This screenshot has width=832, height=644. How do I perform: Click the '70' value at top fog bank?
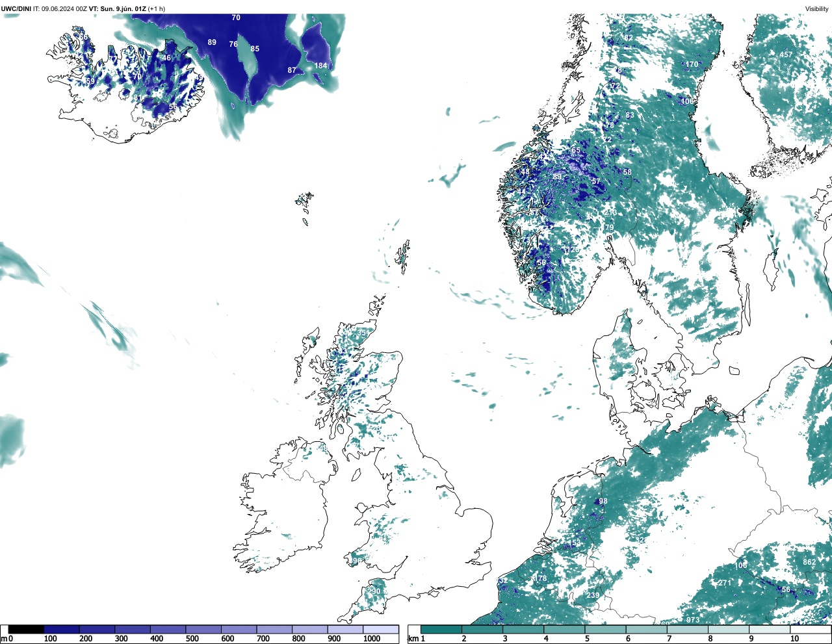pos(236,18)
